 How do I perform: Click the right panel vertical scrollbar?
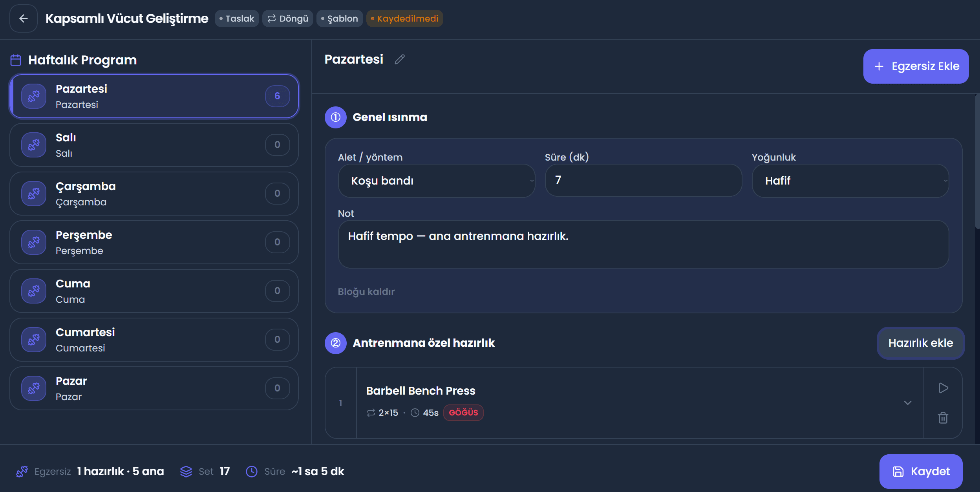click(x=977, y=161)
